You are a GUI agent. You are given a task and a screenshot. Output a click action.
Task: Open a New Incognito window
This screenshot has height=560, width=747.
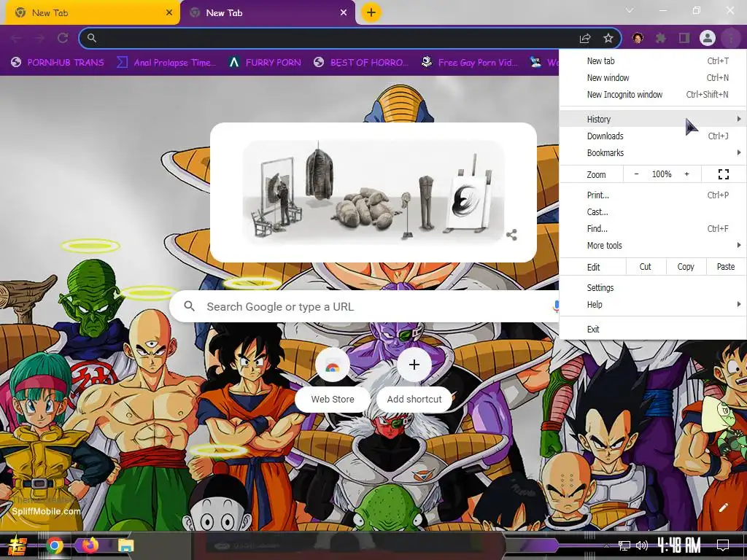[x=653, y=94]
